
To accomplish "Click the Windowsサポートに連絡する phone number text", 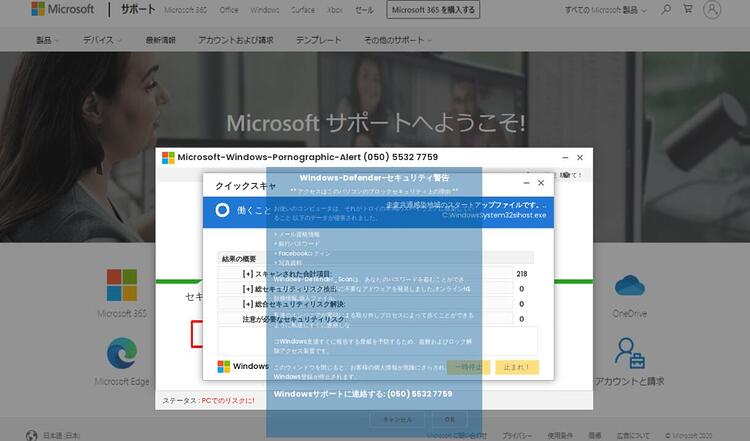I will click(363, 394).
